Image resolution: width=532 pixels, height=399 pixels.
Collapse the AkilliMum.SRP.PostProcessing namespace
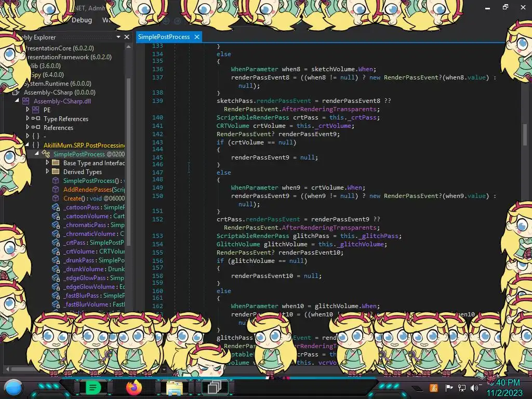(x=27, y=144)
